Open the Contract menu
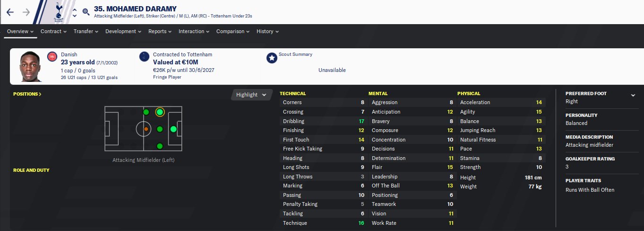This screenshot has width=644, height=231. pos(53,31)
